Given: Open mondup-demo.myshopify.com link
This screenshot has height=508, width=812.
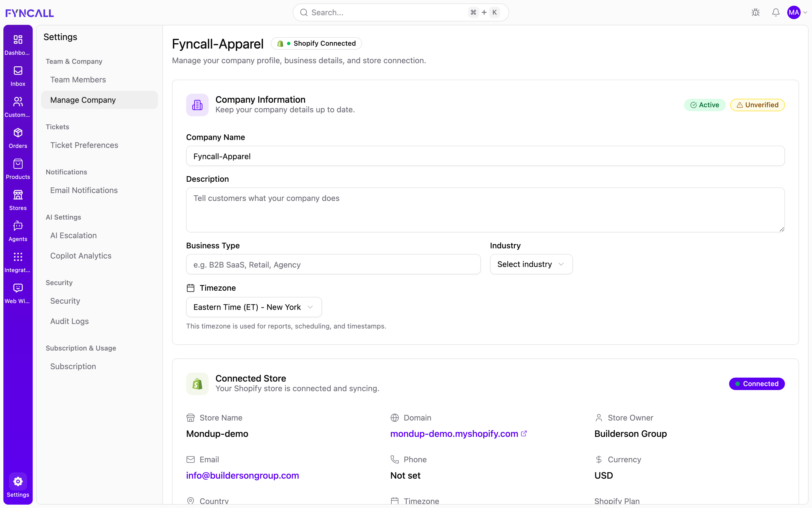Looking at the screenshot, I should 454,434.
